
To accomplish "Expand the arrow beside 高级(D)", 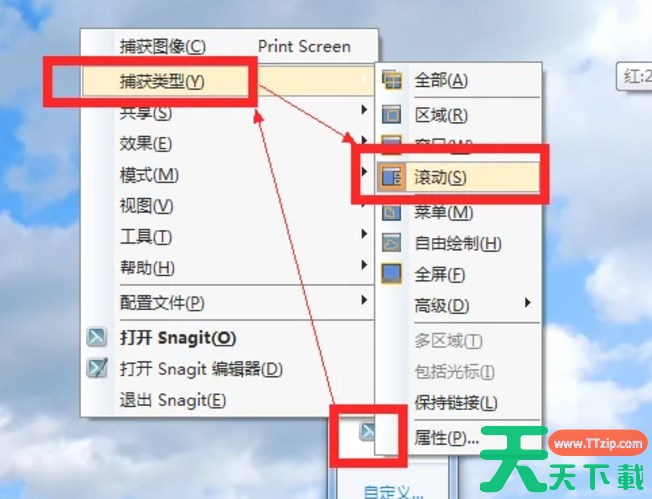I will pos(528,302).
